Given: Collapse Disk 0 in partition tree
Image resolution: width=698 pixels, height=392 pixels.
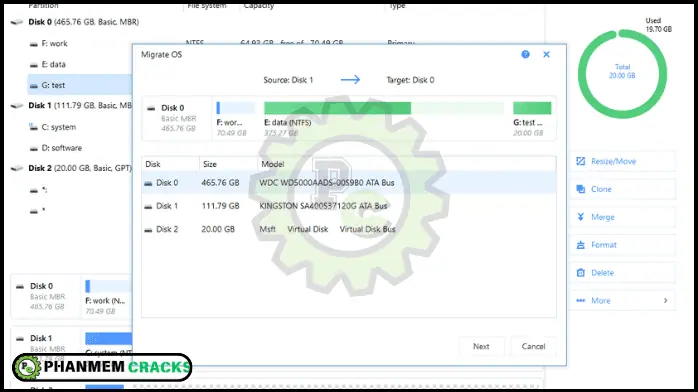Looking at the screenshot, I should click(17, 22).
